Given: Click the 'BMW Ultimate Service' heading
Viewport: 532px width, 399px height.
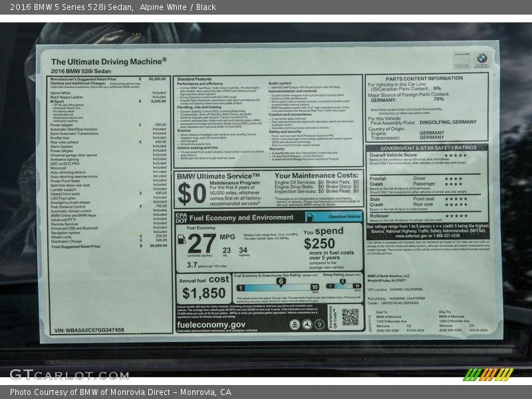Looking at the screenshot, I should tap(218, 176).
